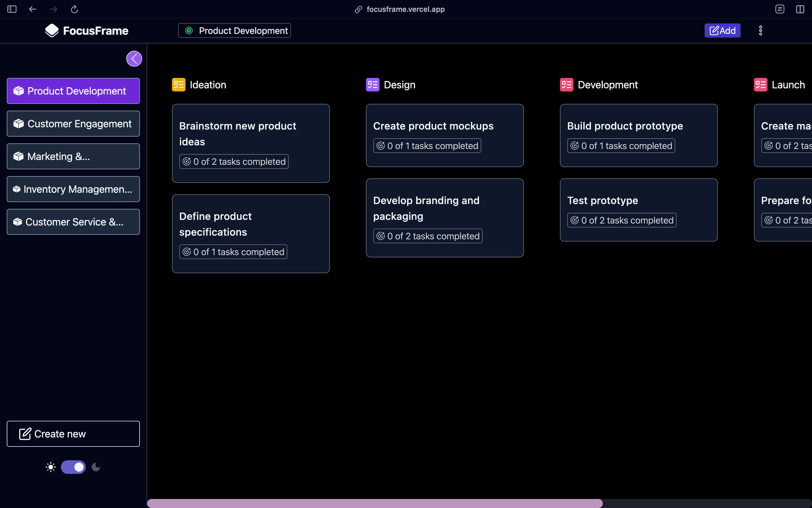The height and width of the screenshot is (508, 812).
Task: Click the Design column purple icon
Action: (372, 85)
